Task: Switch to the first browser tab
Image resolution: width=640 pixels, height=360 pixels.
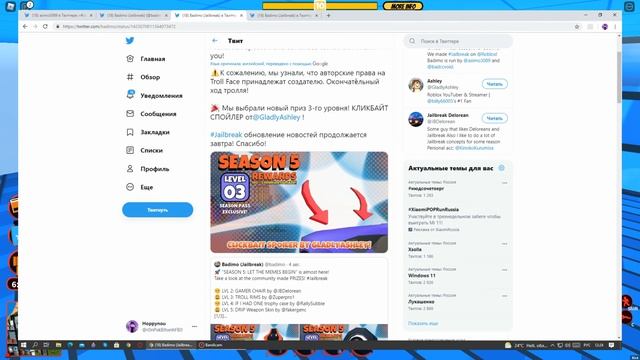Action: (58, 15)
